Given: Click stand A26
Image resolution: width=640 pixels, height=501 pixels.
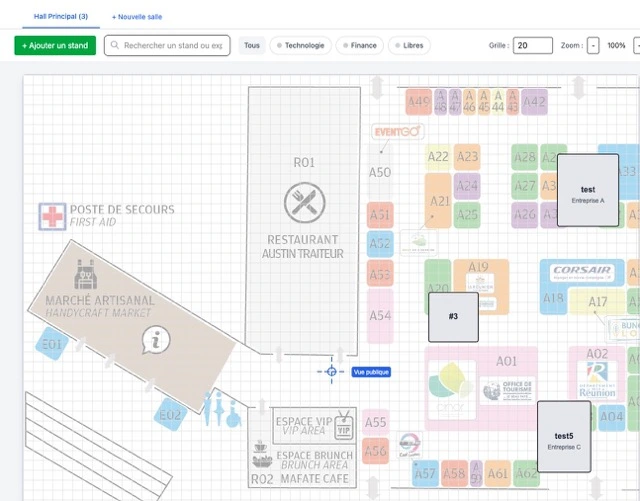Looking at the screenshot, I should click(524, 215).
